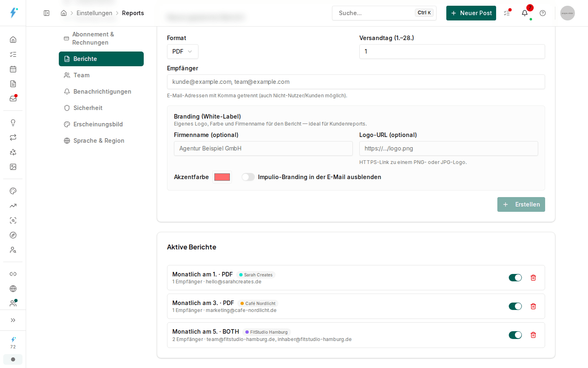This screenshot has width=588, height=368.
Task: Click the lightning credits icon showing 72
Action: [13, 343]
